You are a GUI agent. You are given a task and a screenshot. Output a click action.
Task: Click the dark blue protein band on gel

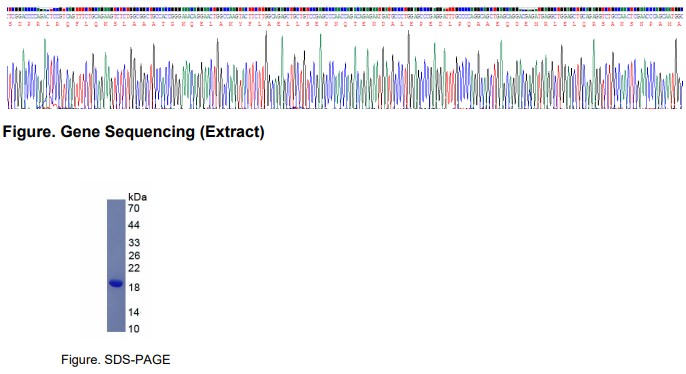[x=116, y=283]
